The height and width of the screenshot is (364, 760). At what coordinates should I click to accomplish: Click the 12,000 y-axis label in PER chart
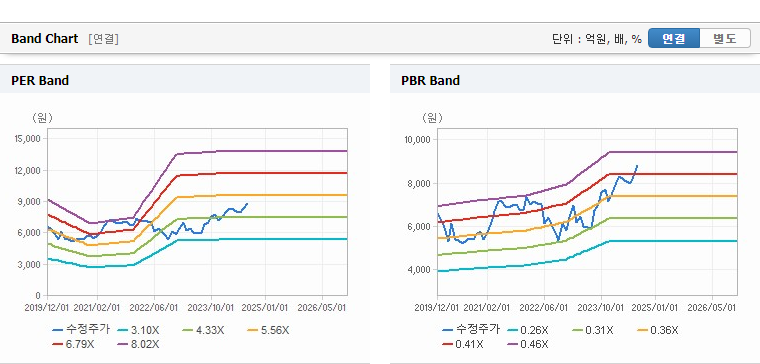tap(28, 170)
